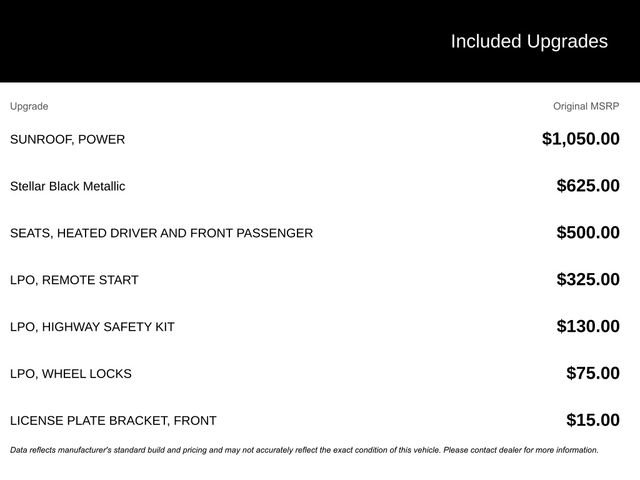Select the LPO, REMOTE START item

coord(74,280)
